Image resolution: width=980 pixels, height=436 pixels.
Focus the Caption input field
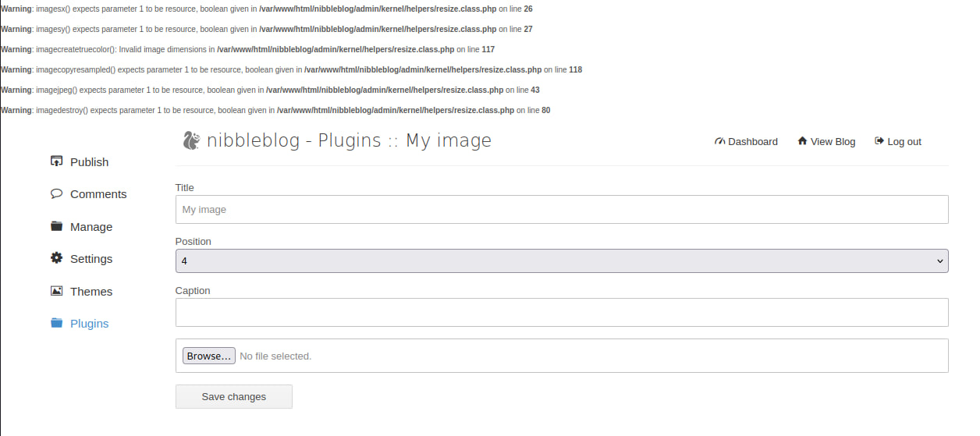pyautogui.click(x=562, y=312)
